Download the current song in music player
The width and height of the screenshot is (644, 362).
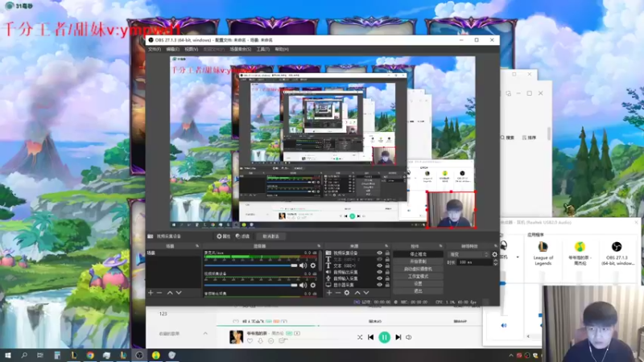(260, 340)
